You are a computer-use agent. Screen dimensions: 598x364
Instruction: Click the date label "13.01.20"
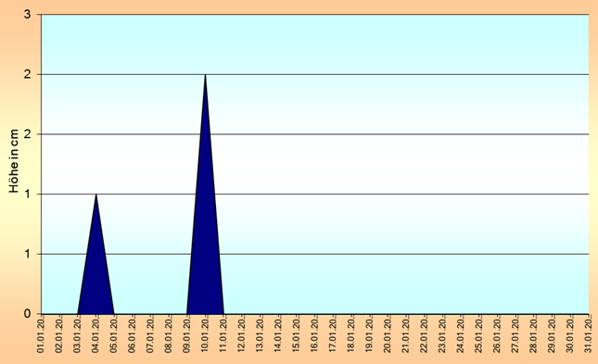[x=261, y=335]
